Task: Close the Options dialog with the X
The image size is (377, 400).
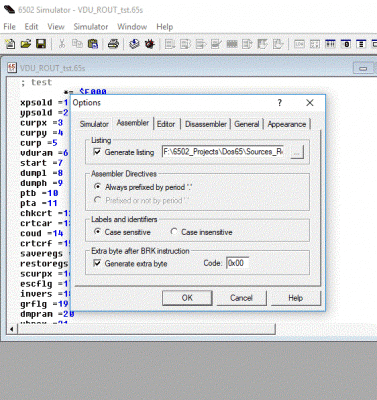Action: (x=310, y=103)
